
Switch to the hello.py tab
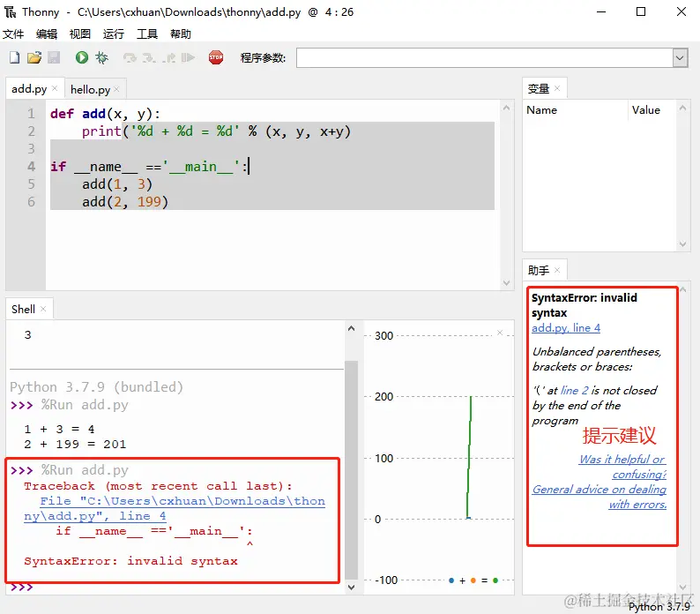[x=90, y=89]
